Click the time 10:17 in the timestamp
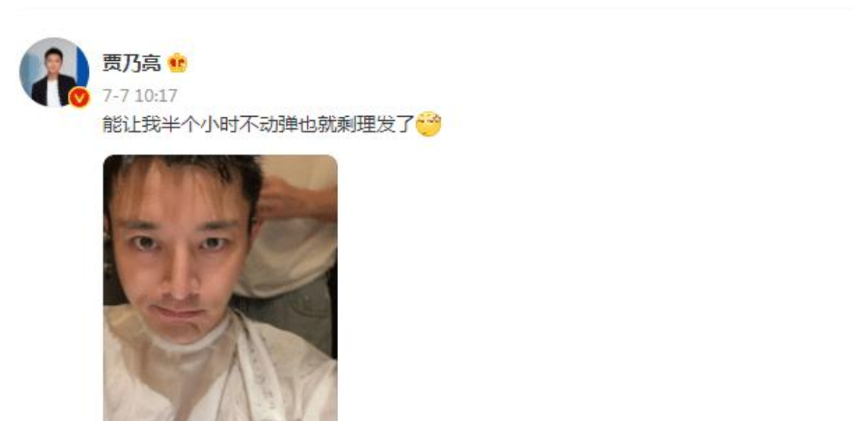This screenshot has height=421, width=868. pyautogui.click(x=156, y=95)
